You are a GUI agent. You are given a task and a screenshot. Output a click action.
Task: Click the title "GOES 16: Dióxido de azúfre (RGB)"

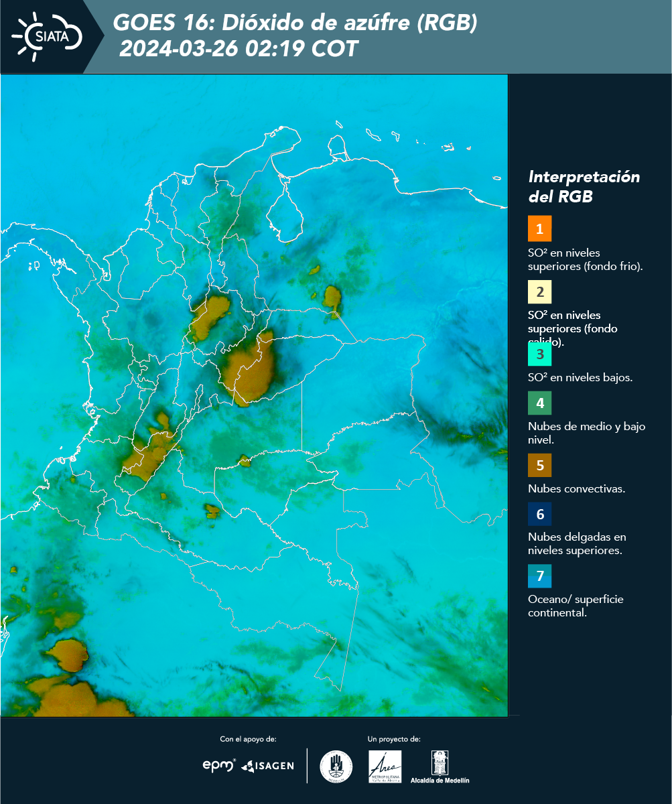295,23
